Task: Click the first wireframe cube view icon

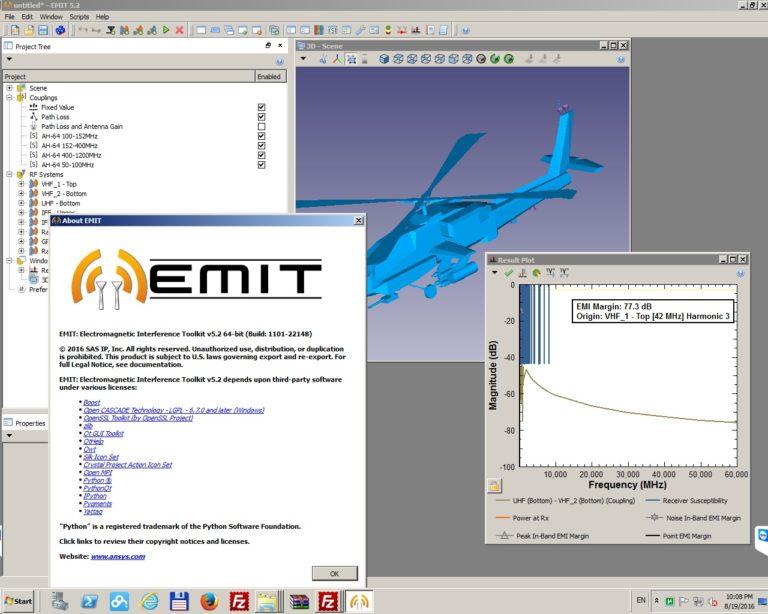Action: click(398, 59)
